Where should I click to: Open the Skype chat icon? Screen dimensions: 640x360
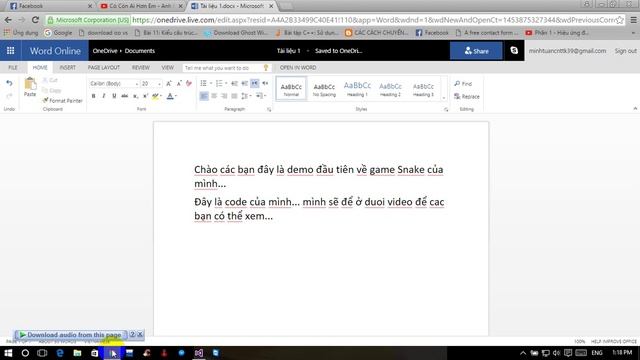pos(514,50)
